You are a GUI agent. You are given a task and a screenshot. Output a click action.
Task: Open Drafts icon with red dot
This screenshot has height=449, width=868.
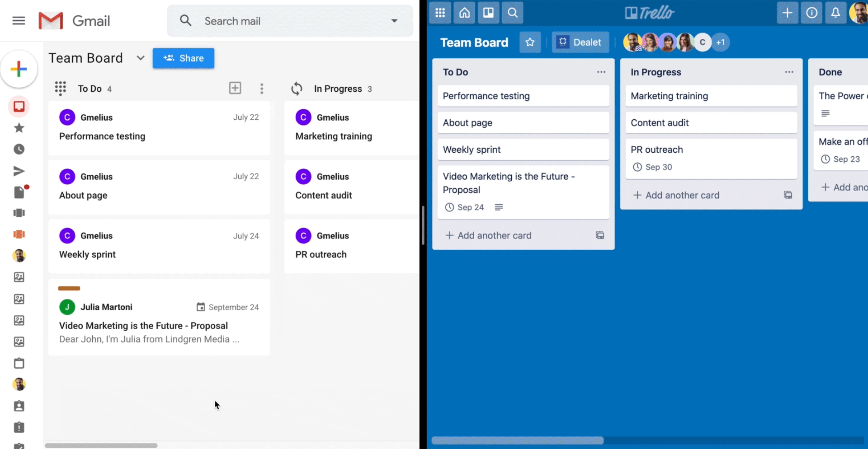coord(20,192)
